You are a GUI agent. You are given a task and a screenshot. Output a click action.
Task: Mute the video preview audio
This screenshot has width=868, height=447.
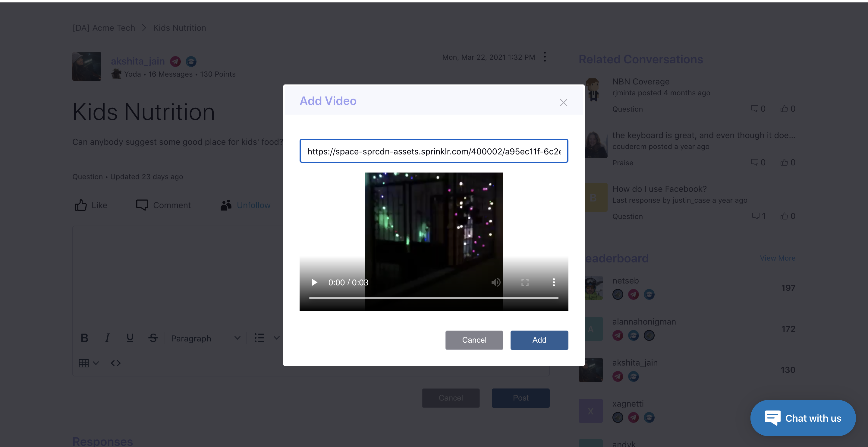pyautogui.click(x=496, y=282)
